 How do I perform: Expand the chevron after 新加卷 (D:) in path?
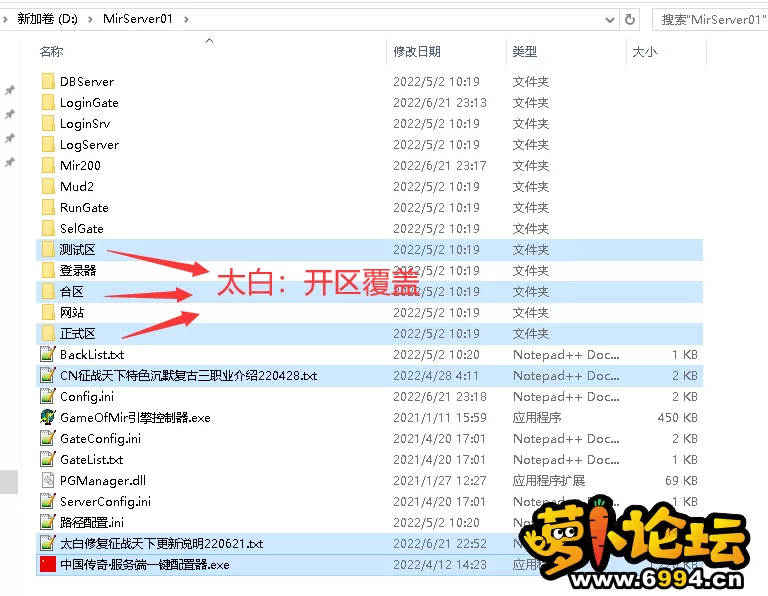pyautogui.click(x=91, y=19)
